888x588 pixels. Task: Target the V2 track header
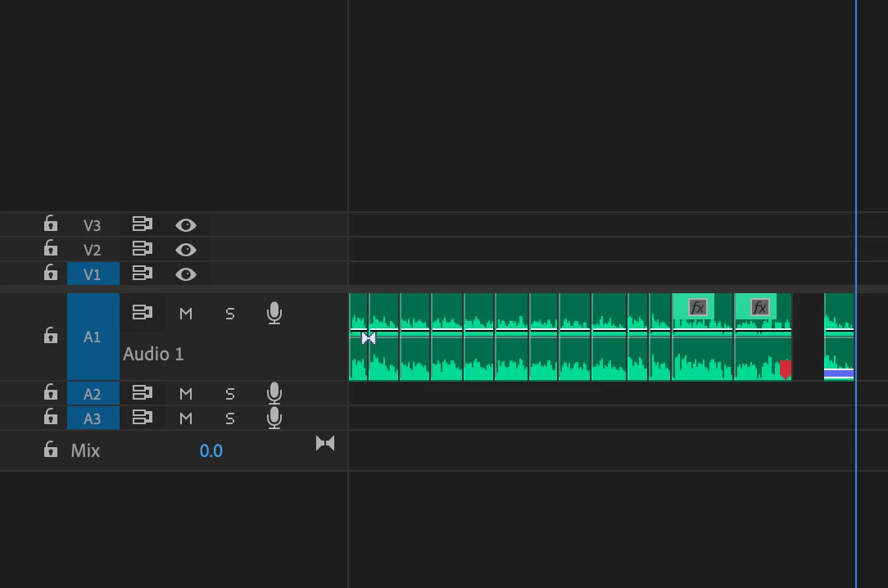pos(93,250)
